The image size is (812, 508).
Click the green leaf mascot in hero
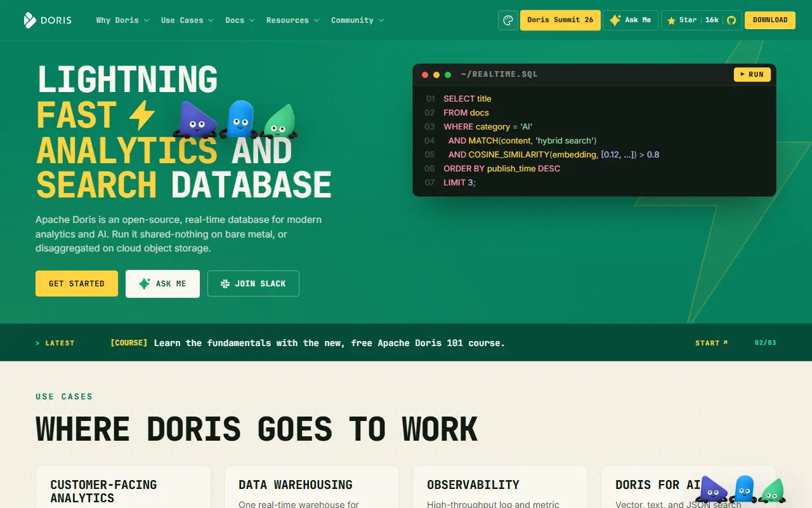click(x=279, y=122)
